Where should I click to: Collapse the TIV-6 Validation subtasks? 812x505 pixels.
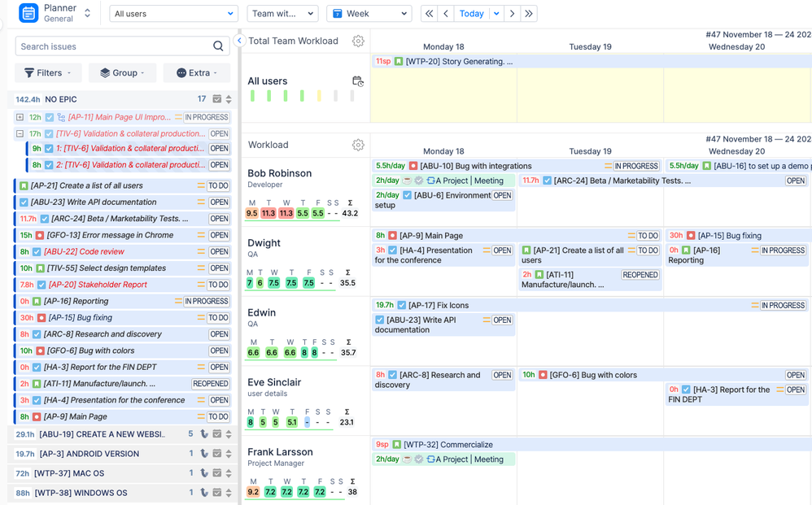(20, 133)
